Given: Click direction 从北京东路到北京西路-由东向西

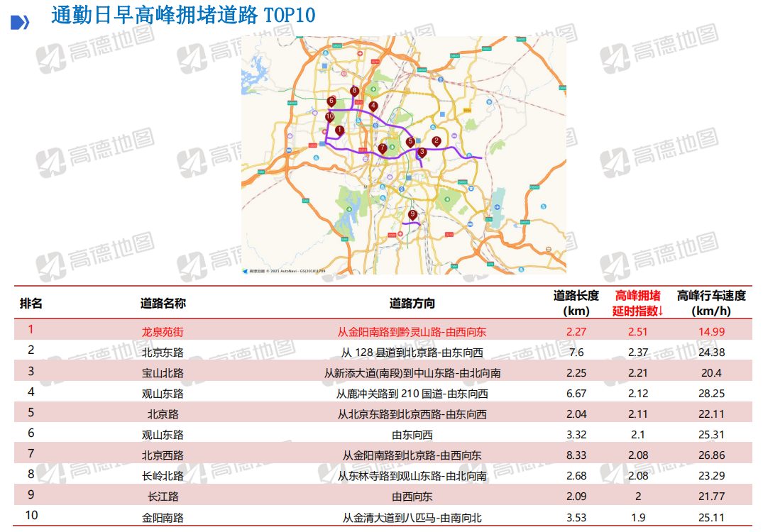Looking at the screenshot, I should [412, 414].
